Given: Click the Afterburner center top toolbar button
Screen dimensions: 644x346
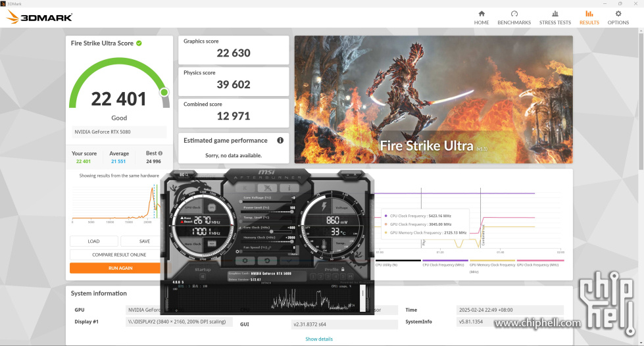Looking at the screenshot, I should 267,187.
